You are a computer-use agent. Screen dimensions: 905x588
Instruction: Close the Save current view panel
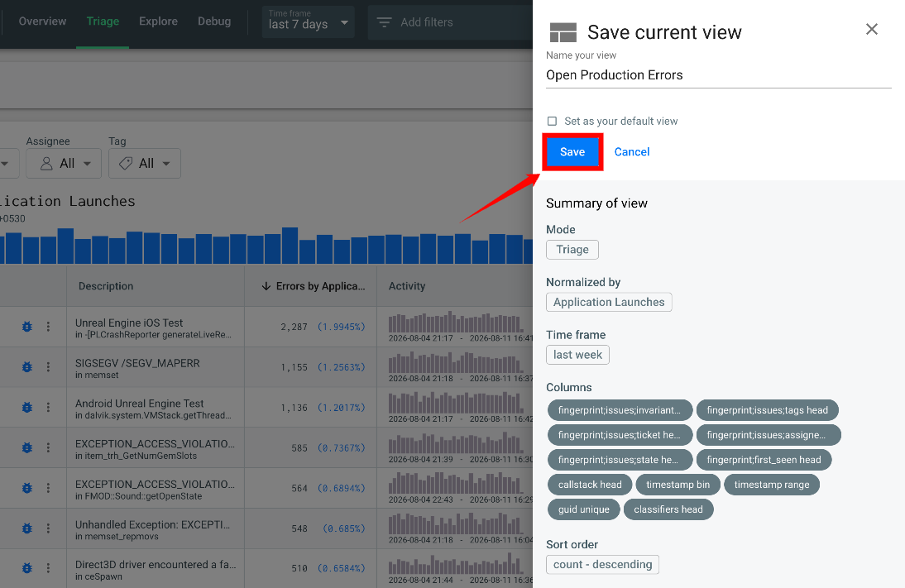pos(872,30)
